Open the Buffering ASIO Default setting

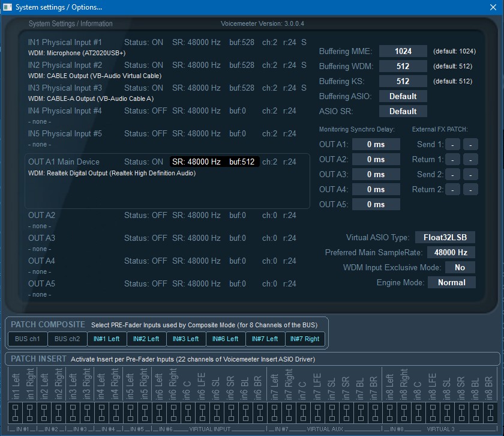[403, 95]
